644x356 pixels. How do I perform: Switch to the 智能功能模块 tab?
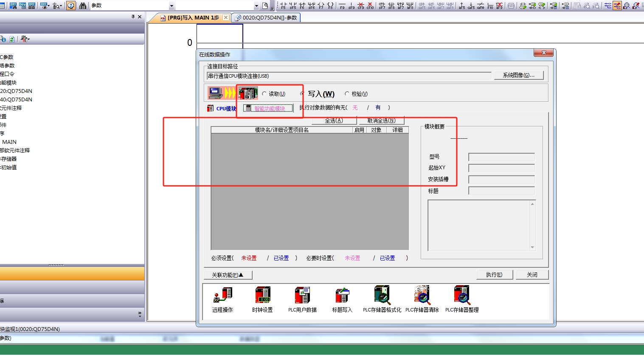[x=269, y=108]
